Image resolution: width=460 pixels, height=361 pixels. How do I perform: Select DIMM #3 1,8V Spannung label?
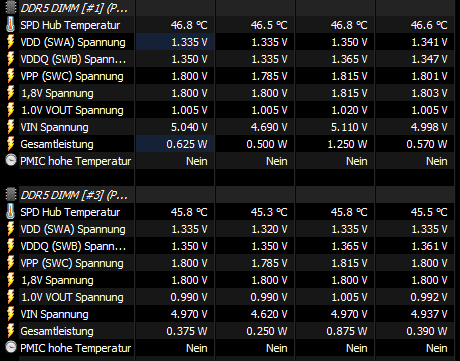[x=57, y=280]
